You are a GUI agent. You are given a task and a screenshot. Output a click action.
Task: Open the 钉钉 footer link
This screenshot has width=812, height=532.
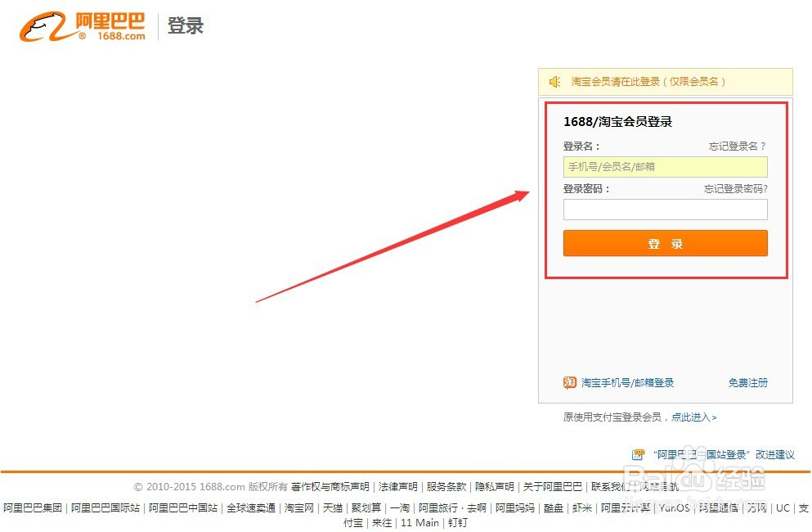pos(458,523)
